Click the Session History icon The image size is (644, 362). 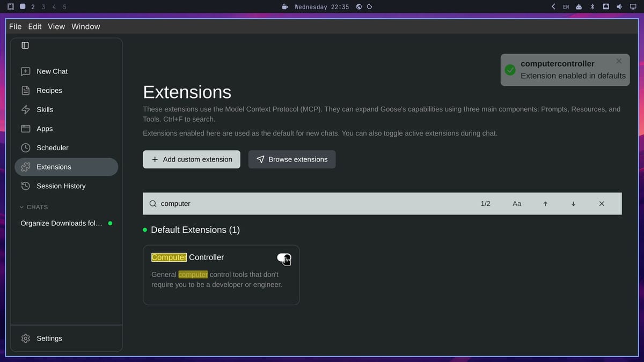(25, 186)
